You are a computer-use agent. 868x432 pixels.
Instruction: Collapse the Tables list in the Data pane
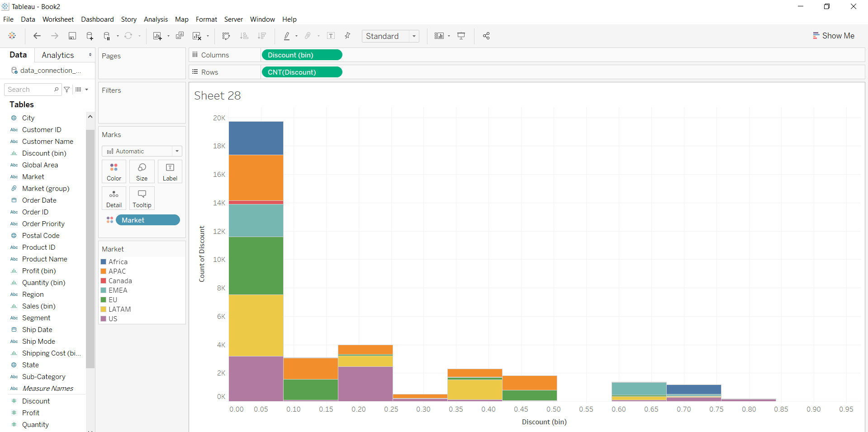point(21,104)
